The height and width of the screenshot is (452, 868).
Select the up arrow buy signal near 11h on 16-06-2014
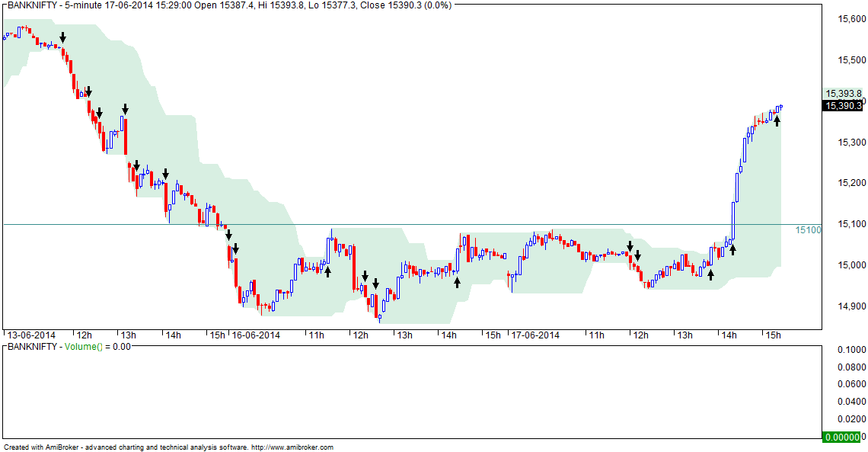pyautogui.click(x=328, y=273)
